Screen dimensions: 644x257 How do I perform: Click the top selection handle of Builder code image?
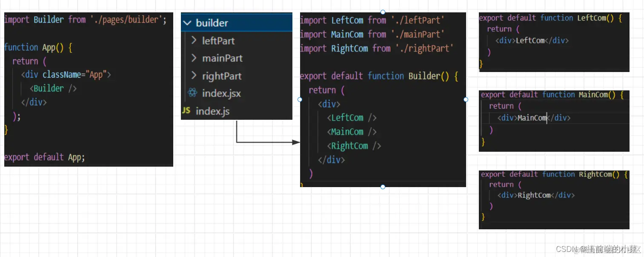[x=383, y=12]
